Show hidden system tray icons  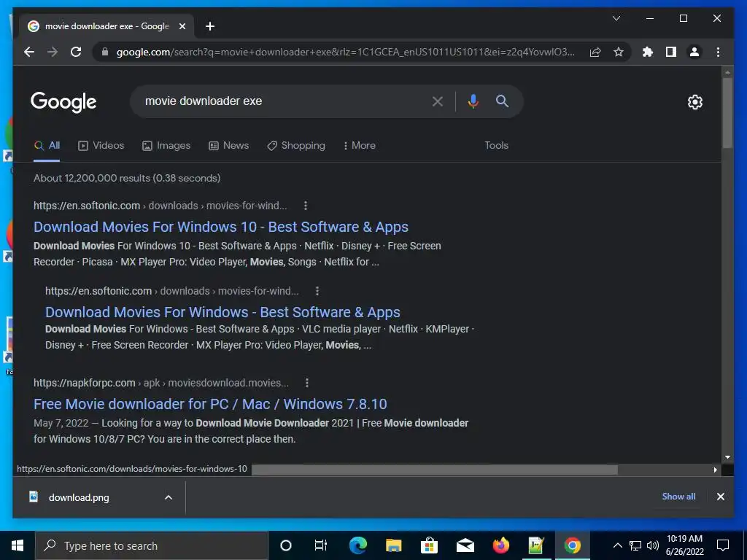[x=617, y=545]
